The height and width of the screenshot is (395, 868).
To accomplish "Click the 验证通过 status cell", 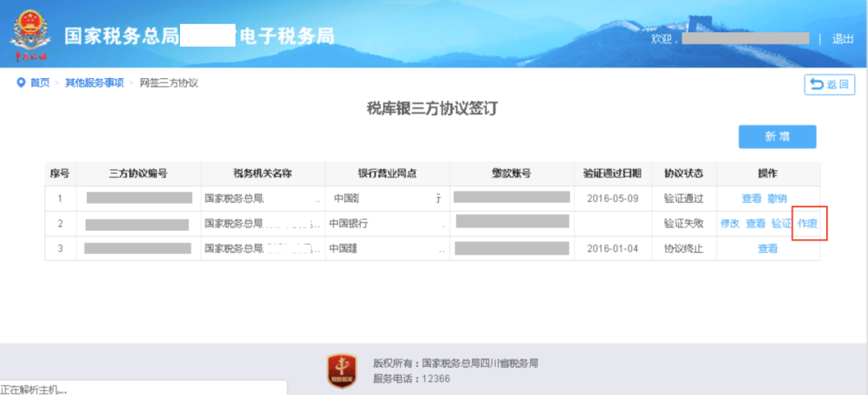I will [x=684, y=199].
